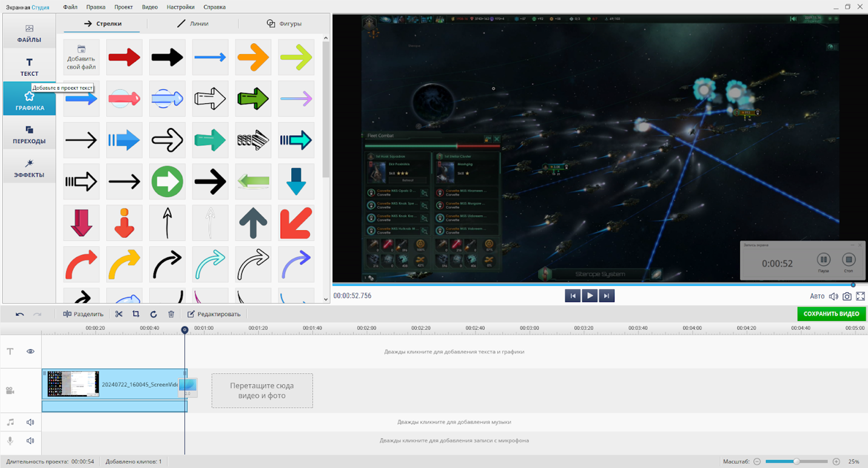The width and height of the screenshot is (868, 468).
Task: Open the Текст sidebar section
Action: 29,67
